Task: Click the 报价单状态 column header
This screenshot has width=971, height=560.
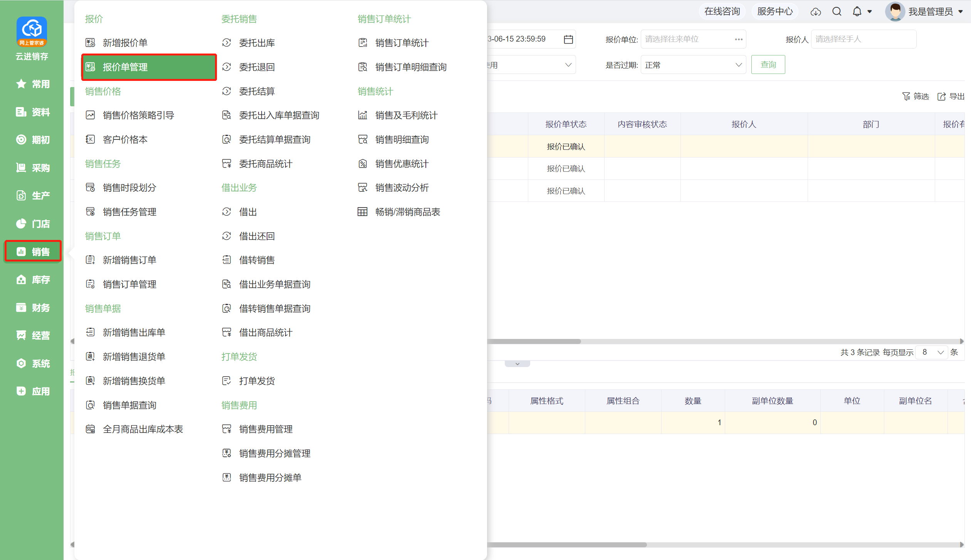Action: tap(566, 124)
